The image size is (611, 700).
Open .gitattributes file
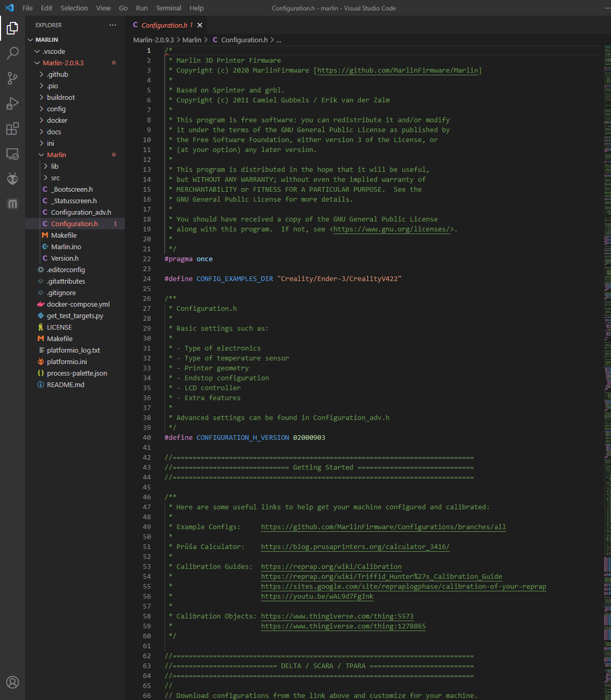coord(75,281)
